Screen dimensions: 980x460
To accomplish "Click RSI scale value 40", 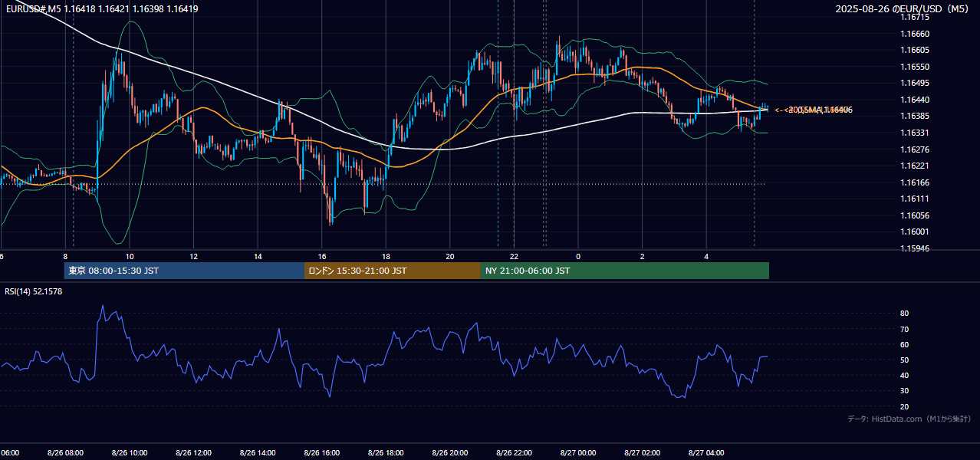I will pyautogui.click(x=904, y=375).
